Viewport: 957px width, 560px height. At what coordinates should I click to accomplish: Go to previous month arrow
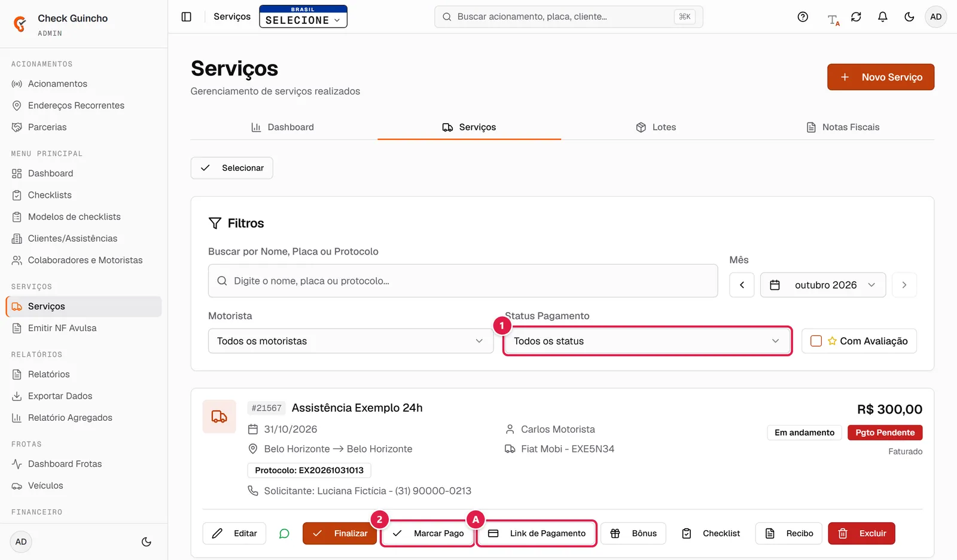(742, 285)
